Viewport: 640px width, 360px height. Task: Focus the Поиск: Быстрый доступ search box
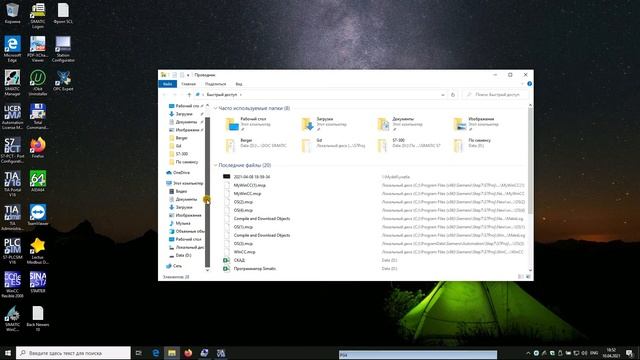(496, 95)
